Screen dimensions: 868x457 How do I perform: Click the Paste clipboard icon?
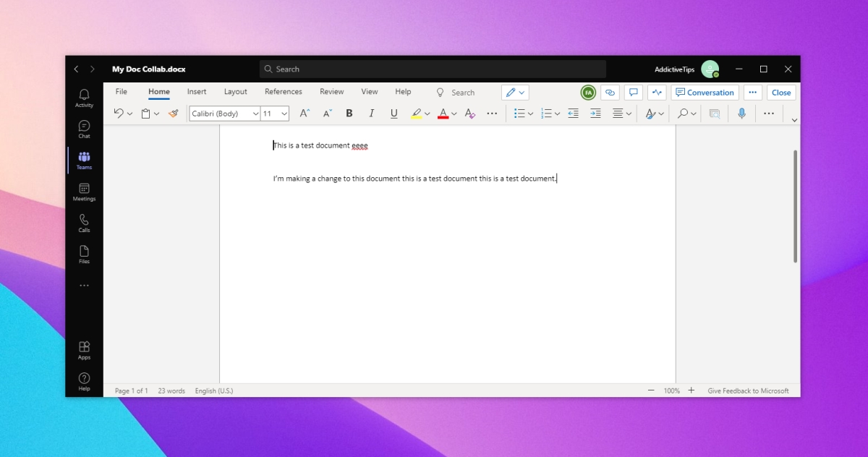pos(145,114)
